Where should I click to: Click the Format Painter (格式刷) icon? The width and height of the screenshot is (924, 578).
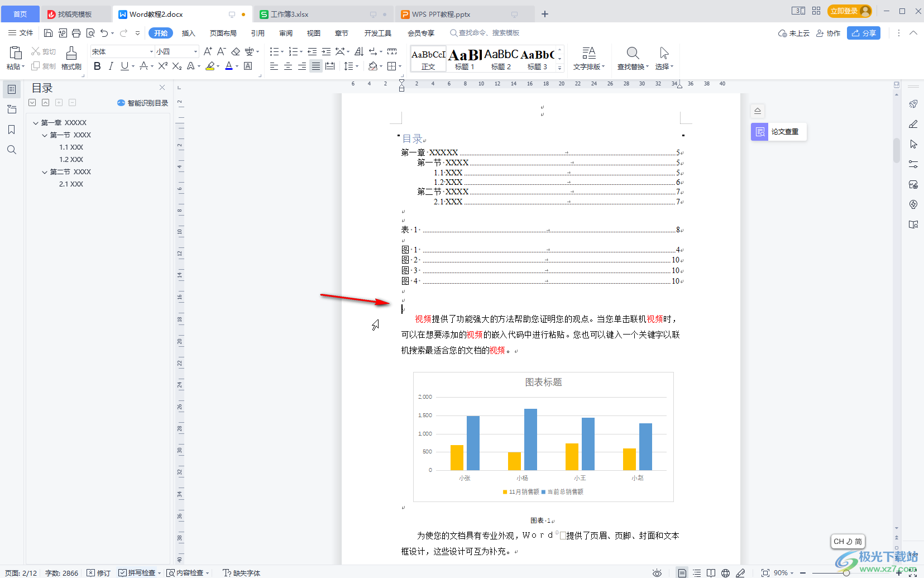[x=71, y=53]
